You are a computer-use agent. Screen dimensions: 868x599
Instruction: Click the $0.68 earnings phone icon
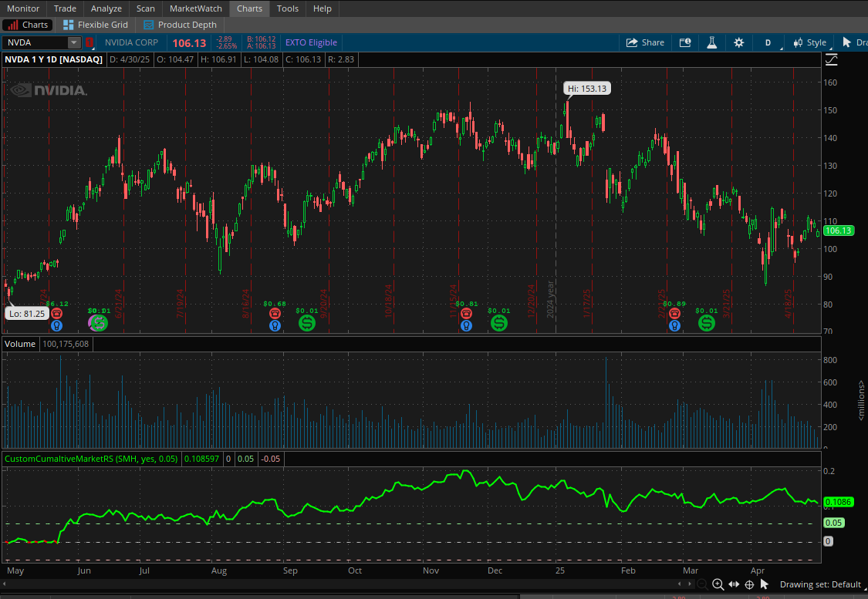275,314
